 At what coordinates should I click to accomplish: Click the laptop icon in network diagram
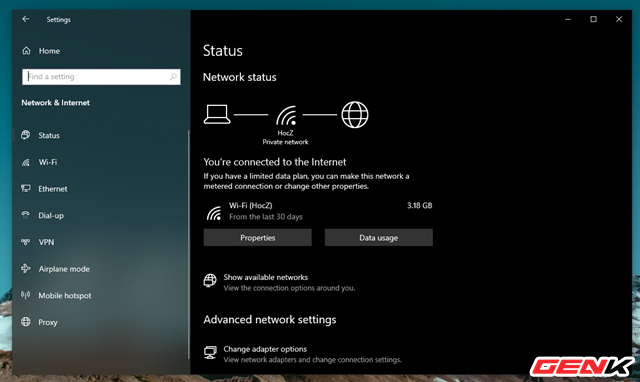click(217, 114)
